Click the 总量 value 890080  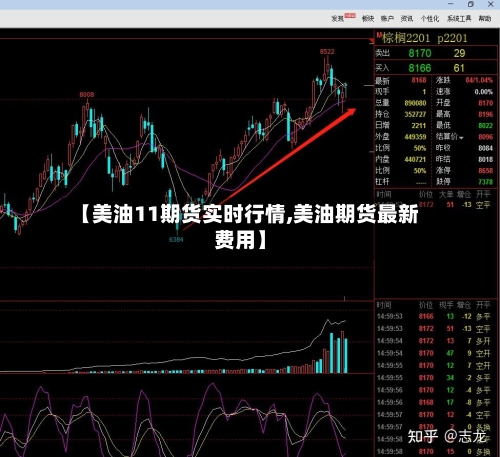point(415,103)
